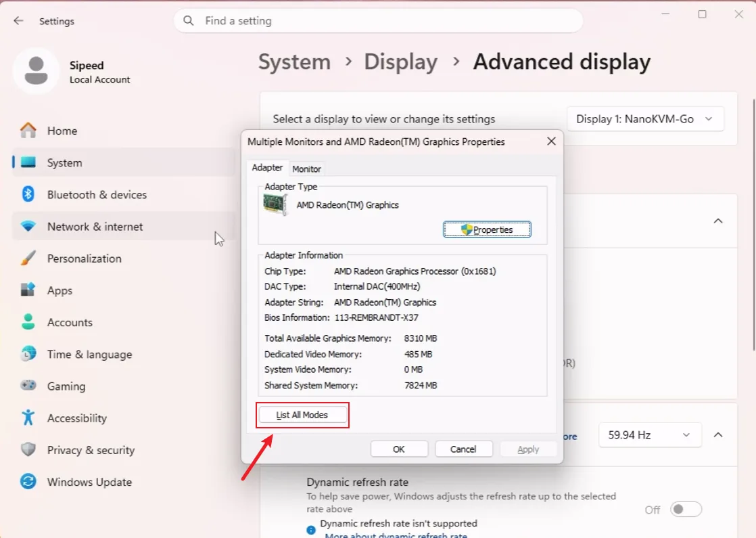This screenshot has width=756, height=538.
Task: Open Network & internet icon
Action: point(28,226)
